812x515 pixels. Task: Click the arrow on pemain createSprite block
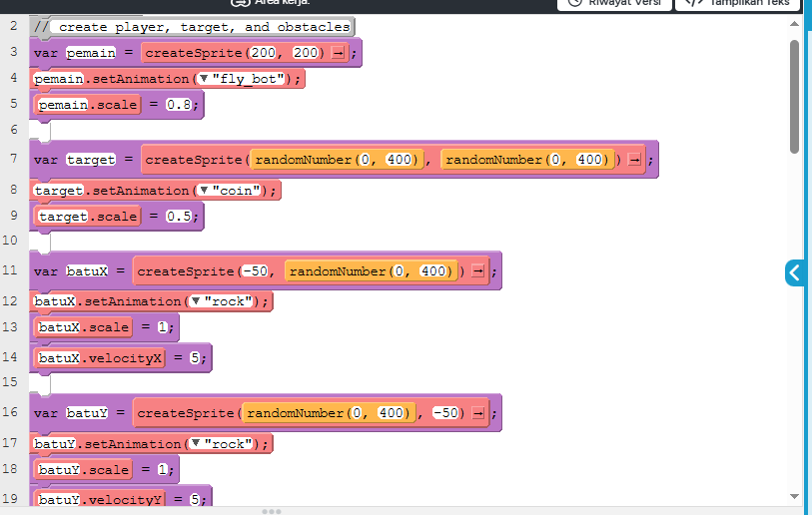[x=338, y=52]
